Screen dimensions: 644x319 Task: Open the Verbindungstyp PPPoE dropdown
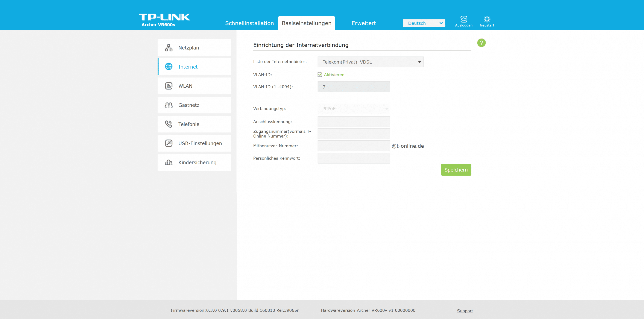click(x=354, y=108)
